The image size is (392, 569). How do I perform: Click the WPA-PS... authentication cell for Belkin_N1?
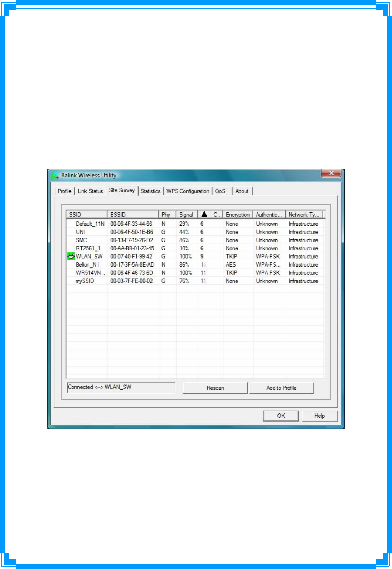coord(268,265)
